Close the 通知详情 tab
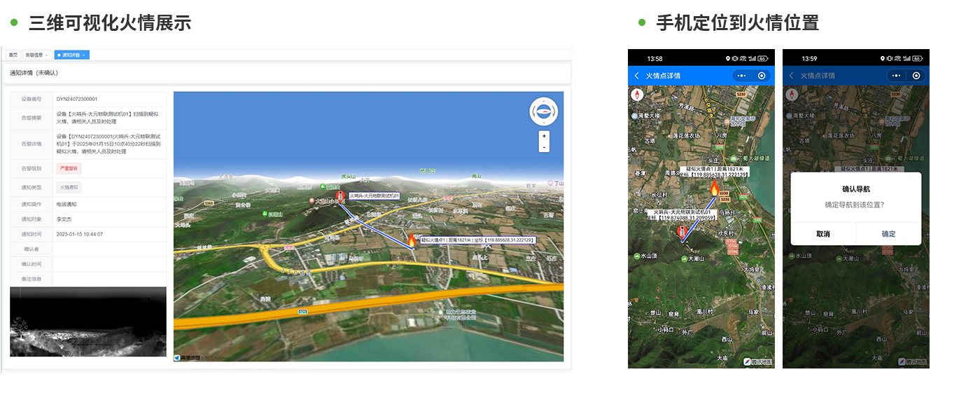 tap(84, 55)
